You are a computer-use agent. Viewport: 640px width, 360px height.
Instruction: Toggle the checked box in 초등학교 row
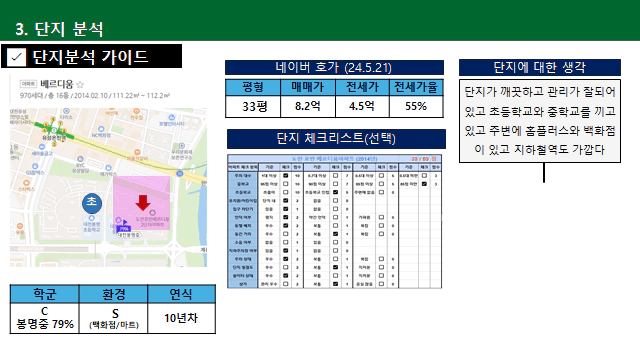click(335, 192)
